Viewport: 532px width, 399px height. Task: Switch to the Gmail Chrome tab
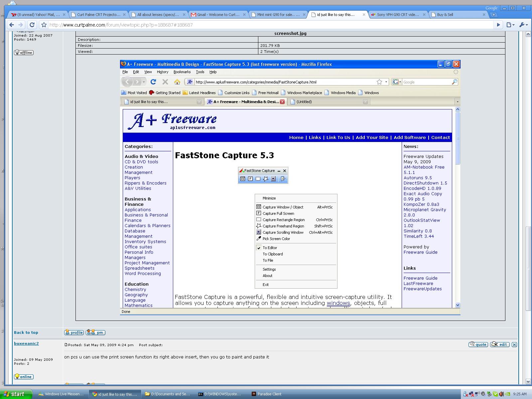point(218,15)
